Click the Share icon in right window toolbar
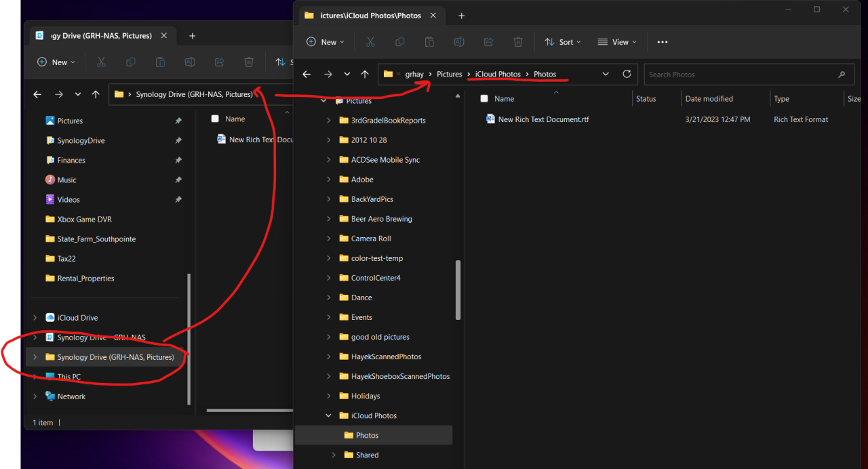 [x=488, y=42]
